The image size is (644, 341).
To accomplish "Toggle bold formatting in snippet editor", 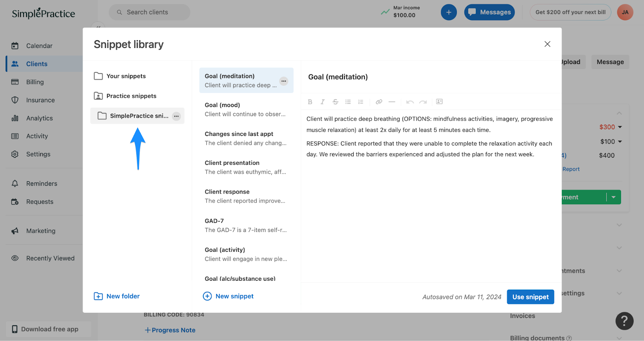I will tap(310, 102).
